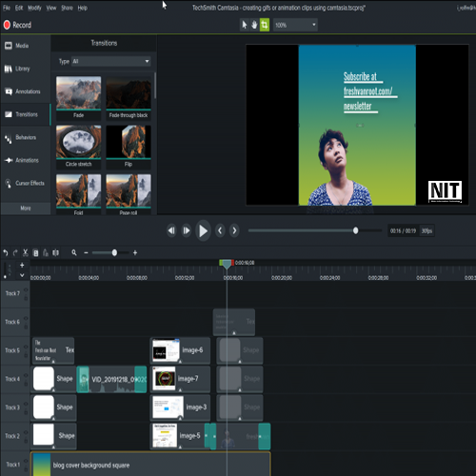Click the timeline zoom slider handle
This screenshot has height=476, width=476.
click(114, 252)
